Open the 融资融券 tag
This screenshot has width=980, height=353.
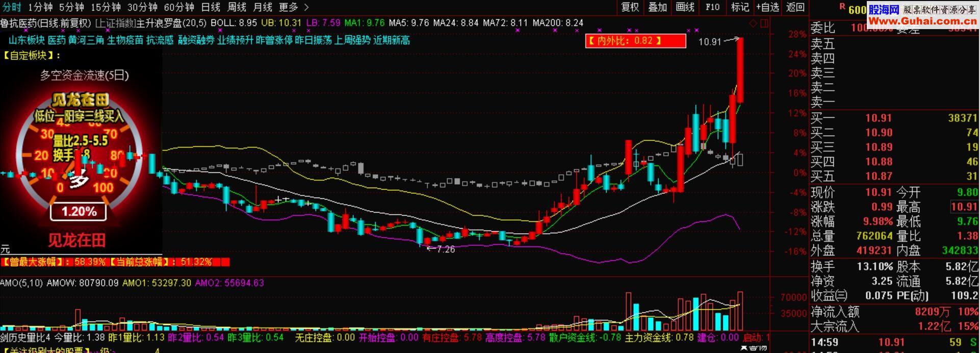click(x=196, y=40)
